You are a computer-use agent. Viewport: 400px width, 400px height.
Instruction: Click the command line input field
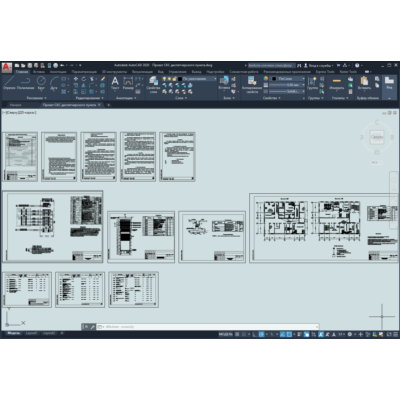coord(207,327)
